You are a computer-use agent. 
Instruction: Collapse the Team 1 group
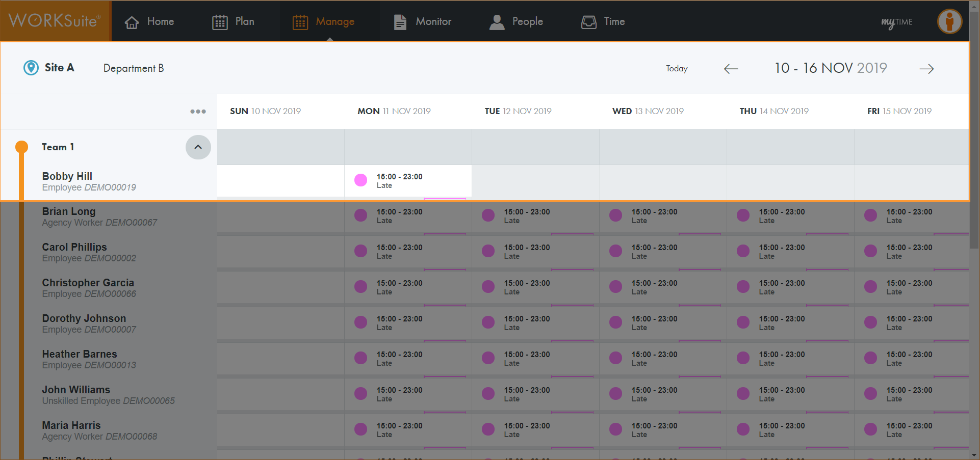(198, 147)
